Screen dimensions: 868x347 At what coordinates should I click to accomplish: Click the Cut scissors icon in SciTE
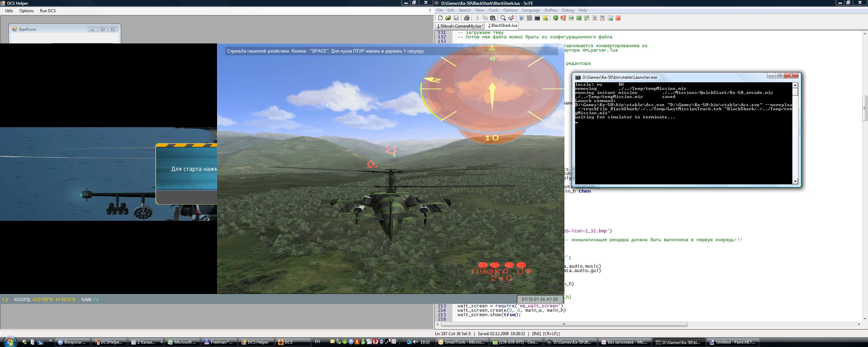477,18
